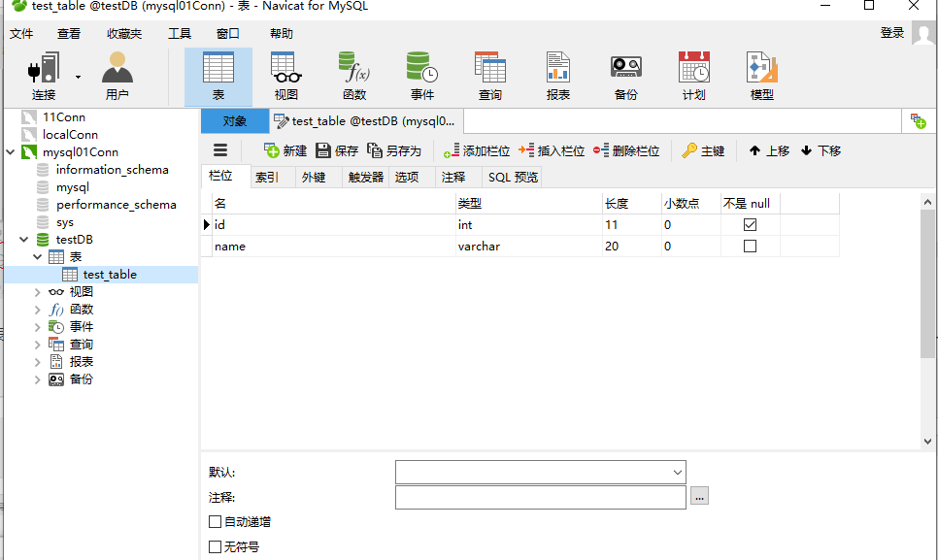Viewport: 938px width, 560px height.
Task: Switch to the SQL 预览 tab
Action: [513, 177]
